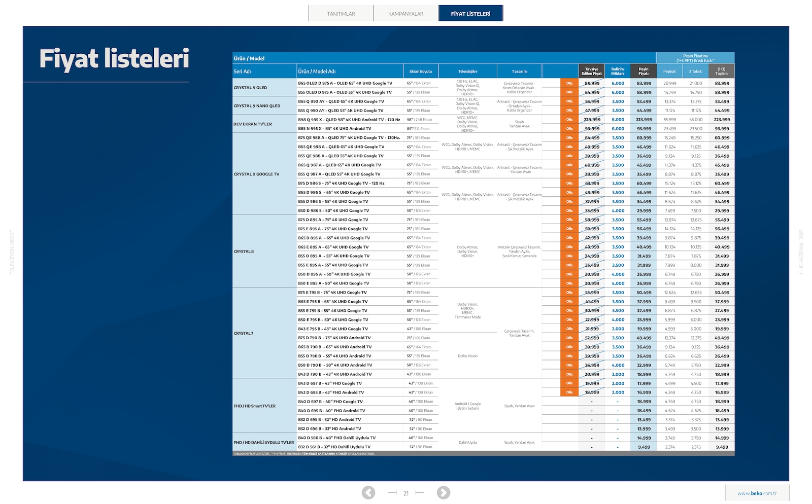Click the Ekran Boyutu column header
The width and height of the screenshot is (812, 504).
coord(421,71)
